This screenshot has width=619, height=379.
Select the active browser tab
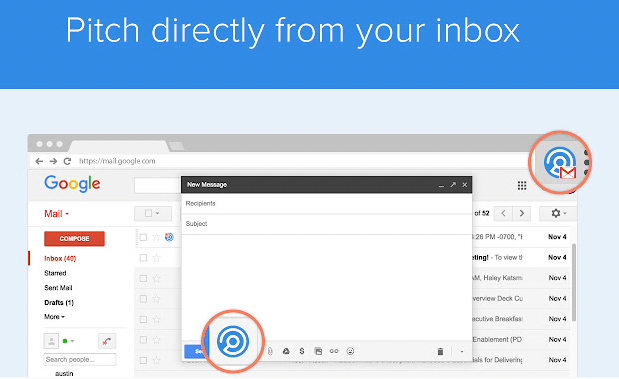118,146
